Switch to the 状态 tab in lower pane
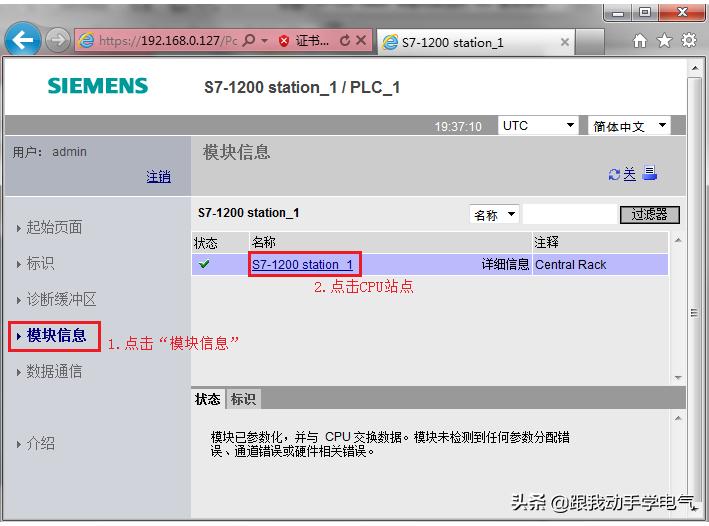Image resolution: width=709 pixels, height=526 pixels. (208, 399)
